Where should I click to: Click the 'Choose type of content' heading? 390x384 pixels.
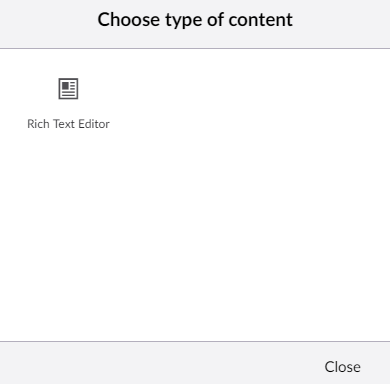[195, 20]
